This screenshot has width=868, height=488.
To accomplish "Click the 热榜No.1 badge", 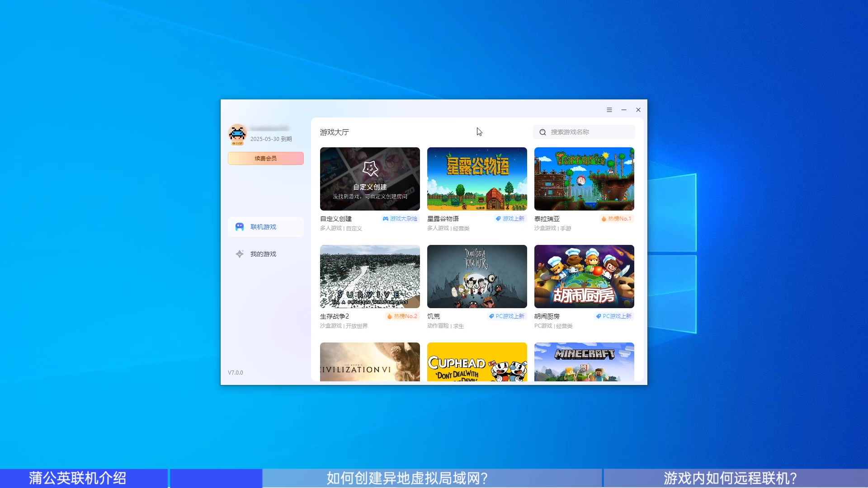I will pyautogui.click(x=617, y=219).
